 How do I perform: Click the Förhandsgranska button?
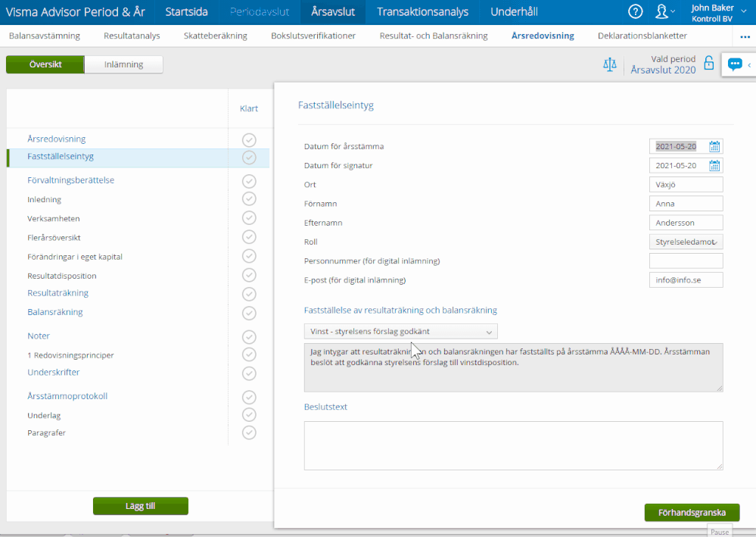click(x=692, y=512)
